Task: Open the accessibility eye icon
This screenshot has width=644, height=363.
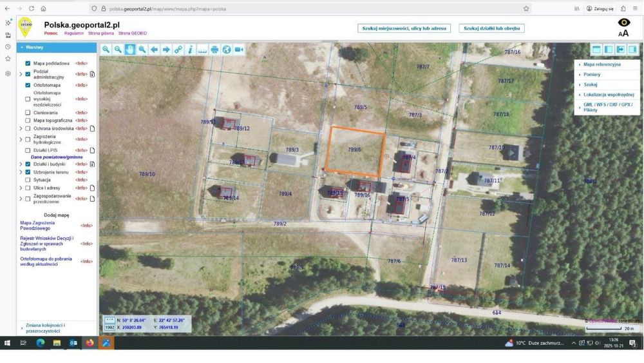Action: tap(624, 23)
